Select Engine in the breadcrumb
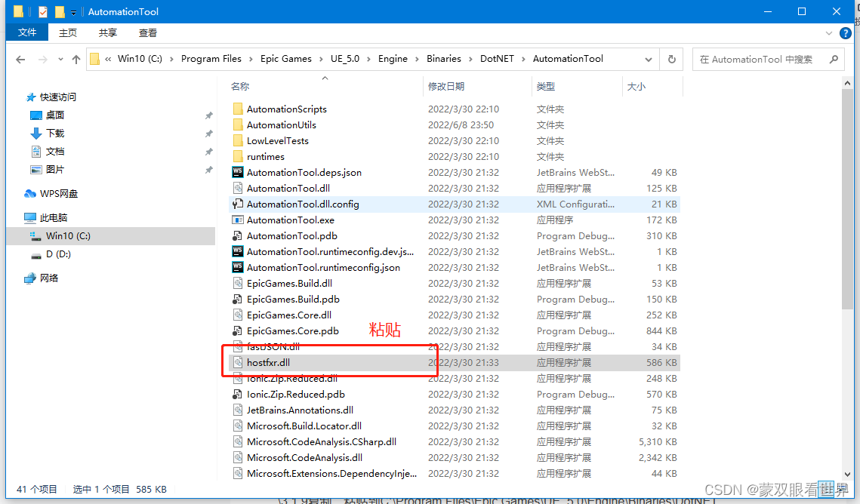 coord(393,59)
